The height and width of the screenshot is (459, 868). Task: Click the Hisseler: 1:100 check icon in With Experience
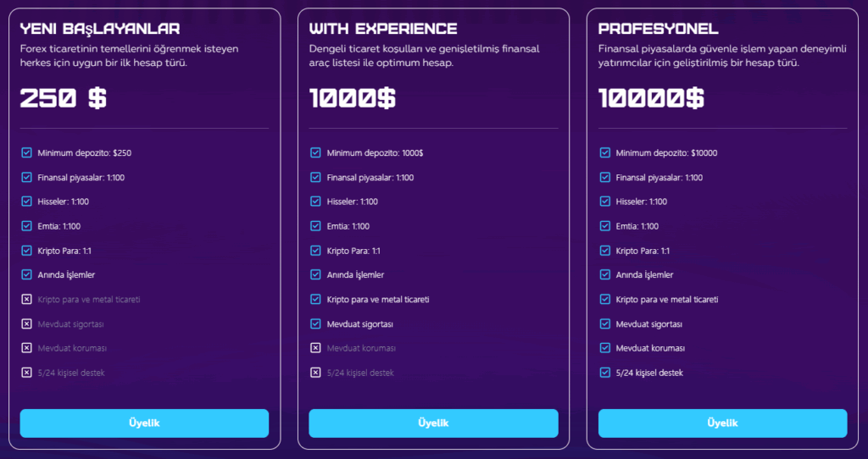coord(315,202)
